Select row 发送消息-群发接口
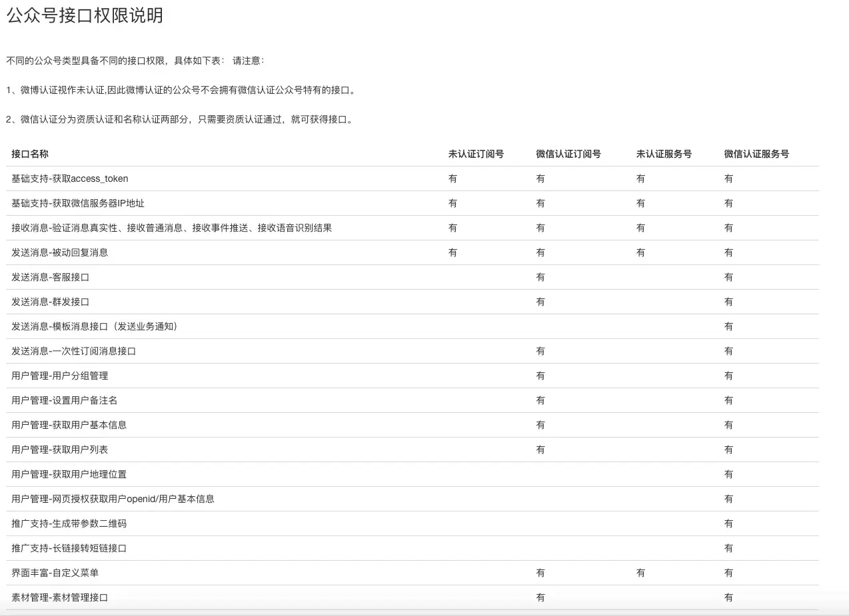849x616 pixels. pos(413,302)
